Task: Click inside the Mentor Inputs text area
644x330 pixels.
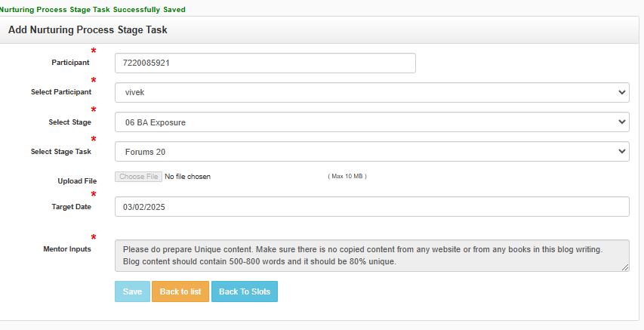Action: coord(371,255)
